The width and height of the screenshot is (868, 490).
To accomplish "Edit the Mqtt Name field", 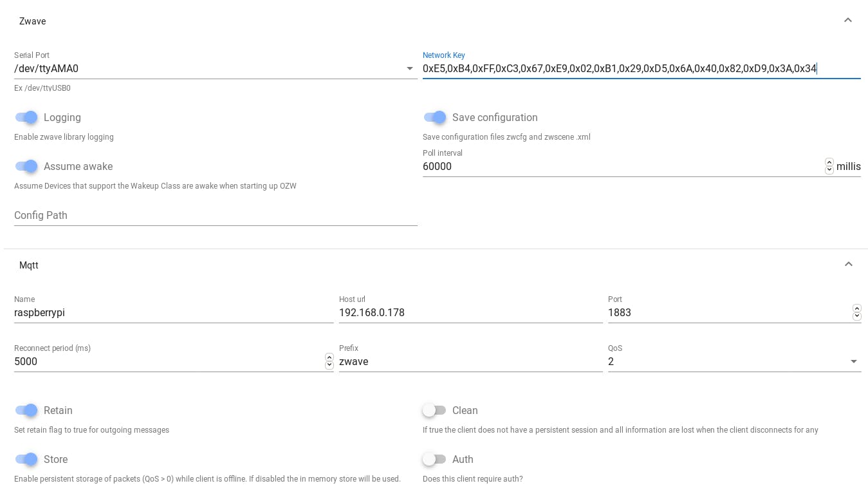I will coord(173,313).
